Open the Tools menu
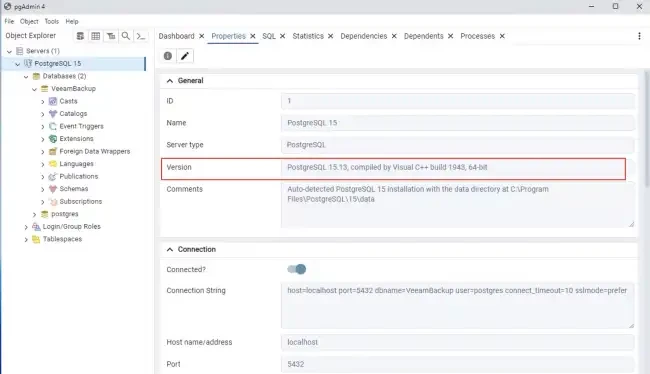 click(x=51, y=21)
